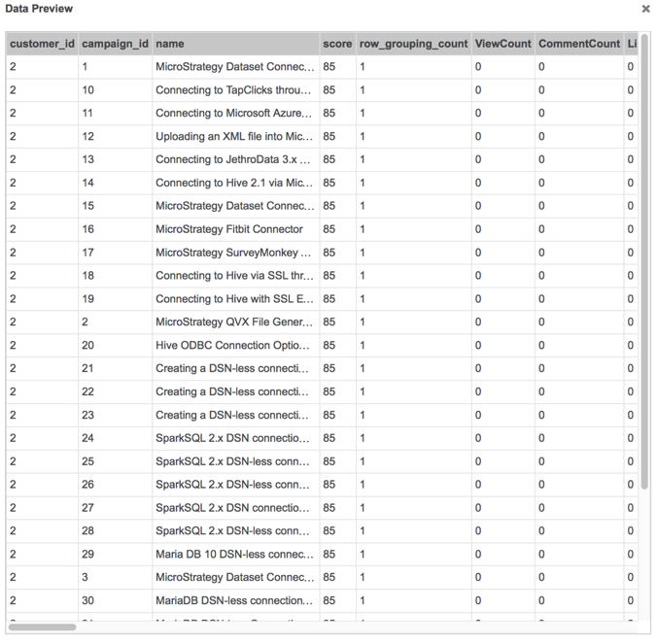Click campaign_id cell with value 2
658x644 pixels.
[116, 322]
